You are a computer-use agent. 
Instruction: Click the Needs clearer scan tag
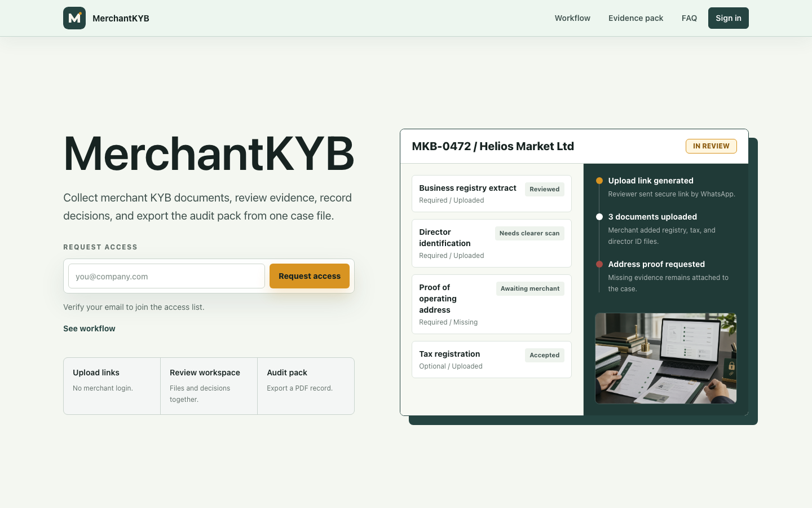(529, 233)
